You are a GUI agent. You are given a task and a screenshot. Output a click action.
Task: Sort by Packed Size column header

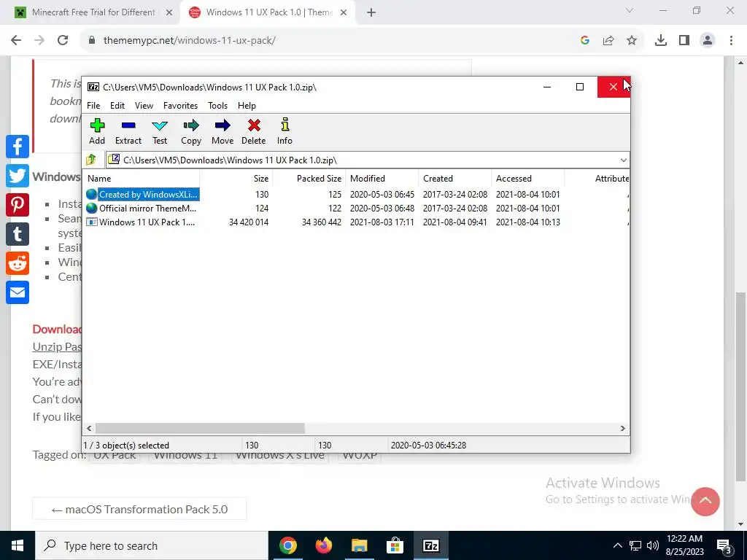[x=309, y=179]
